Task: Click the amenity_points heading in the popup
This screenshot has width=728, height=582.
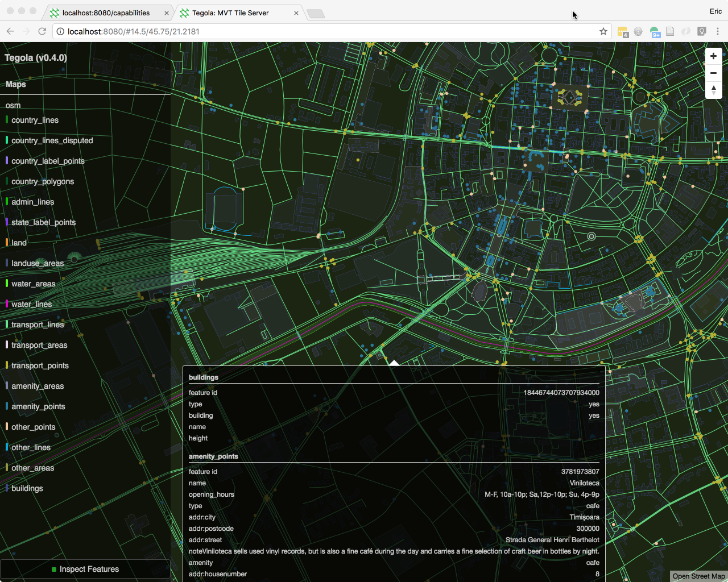Action: pos(213,456)
